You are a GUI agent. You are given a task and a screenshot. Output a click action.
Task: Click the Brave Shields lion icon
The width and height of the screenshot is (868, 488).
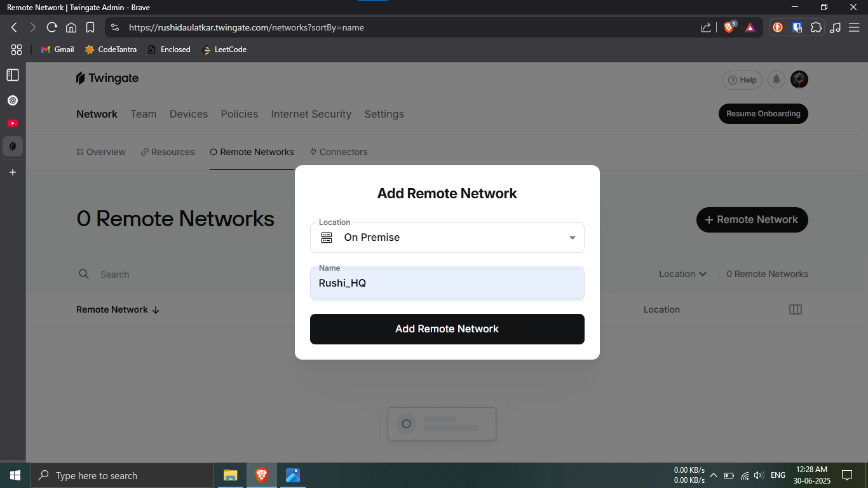pos(729,27)
